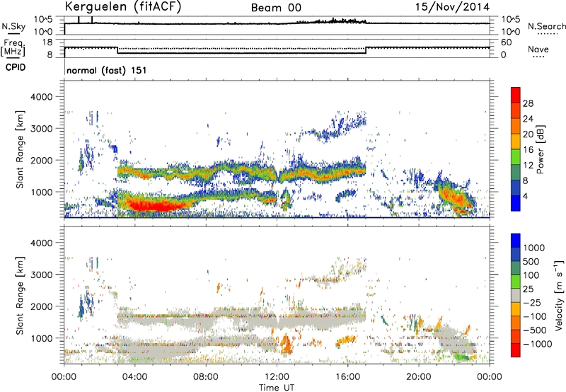Click the 16 label on the power colorbar
The image size is (566, 392).
point(528,150)
